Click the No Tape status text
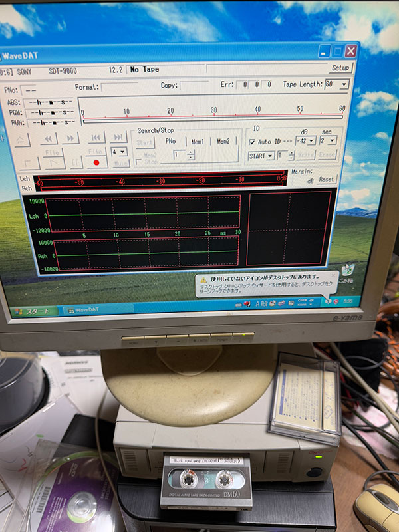This screenshot has width=399, height=532. pos(144,70)
